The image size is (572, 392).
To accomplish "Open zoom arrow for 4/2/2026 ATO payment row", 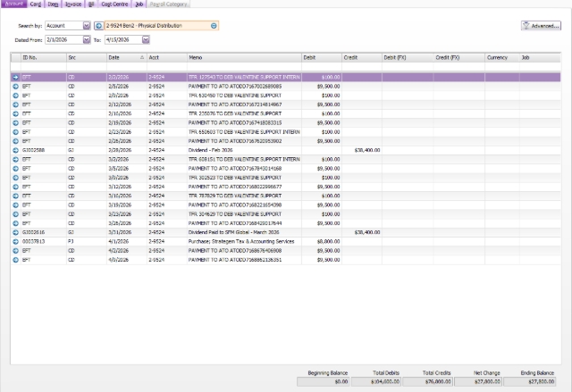I will point(15,251).
